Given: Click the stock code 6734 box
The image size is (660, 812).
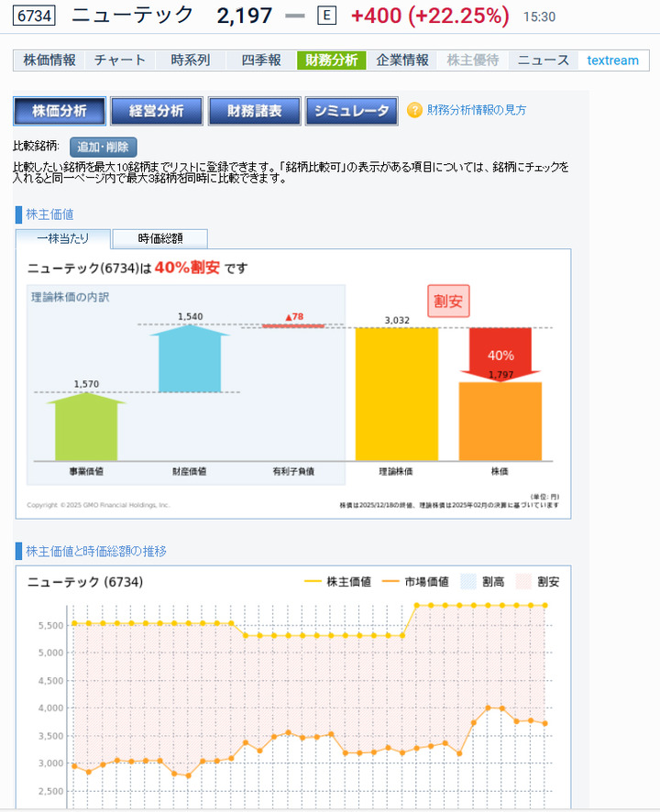Looking at the screenshot, I should point(34,16).
